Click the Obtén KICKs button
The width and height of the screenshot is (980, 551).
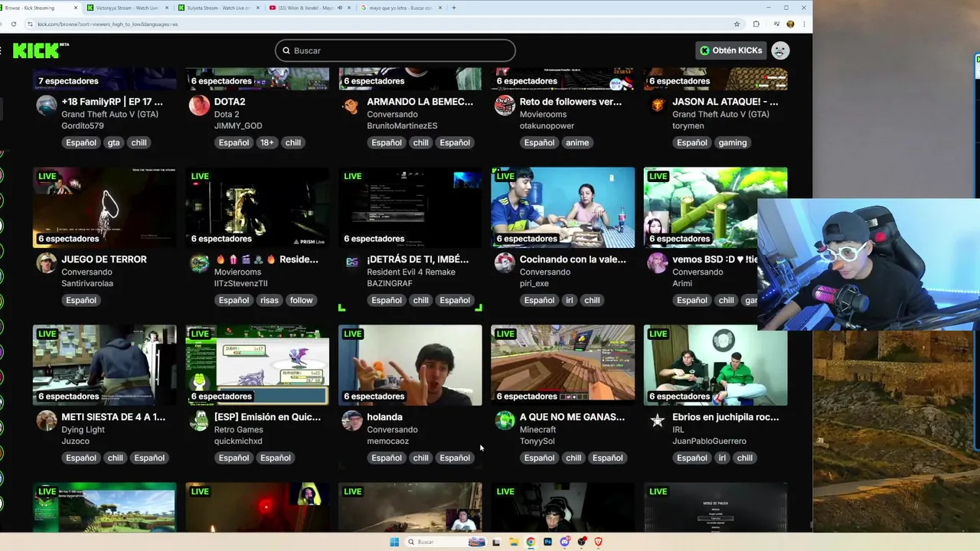731,51
